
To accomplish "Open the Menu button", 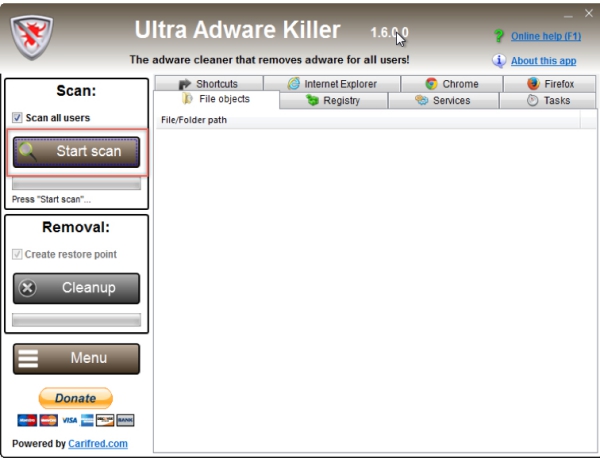I will (x=77, y=359).
